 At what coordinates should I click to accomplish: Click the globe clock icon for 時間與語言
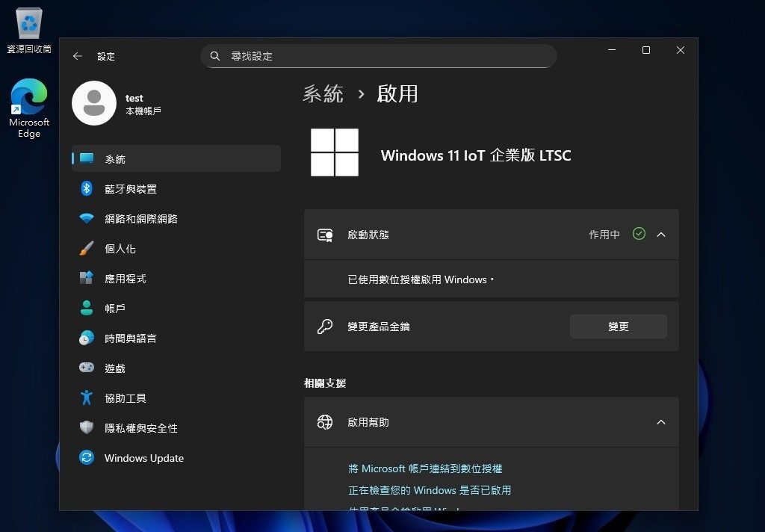[x=87, y=338]
